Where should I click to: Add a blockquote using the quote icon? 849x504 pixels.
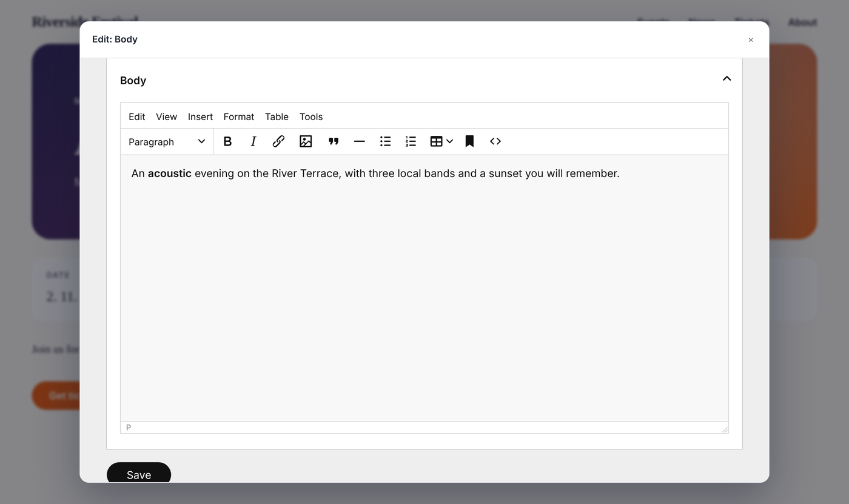click(334, 141)
